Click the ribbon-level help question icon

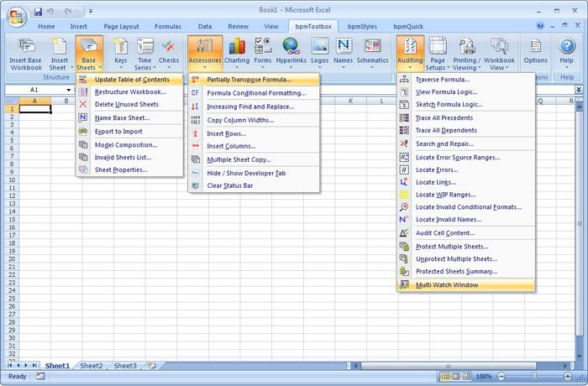[x=540, y=26]
